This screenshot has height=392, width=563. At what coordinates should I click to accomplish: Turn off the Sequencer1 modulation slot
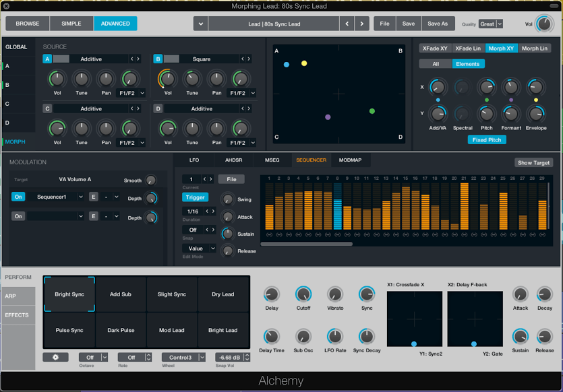pyautogui.click(x=18, y=197)
